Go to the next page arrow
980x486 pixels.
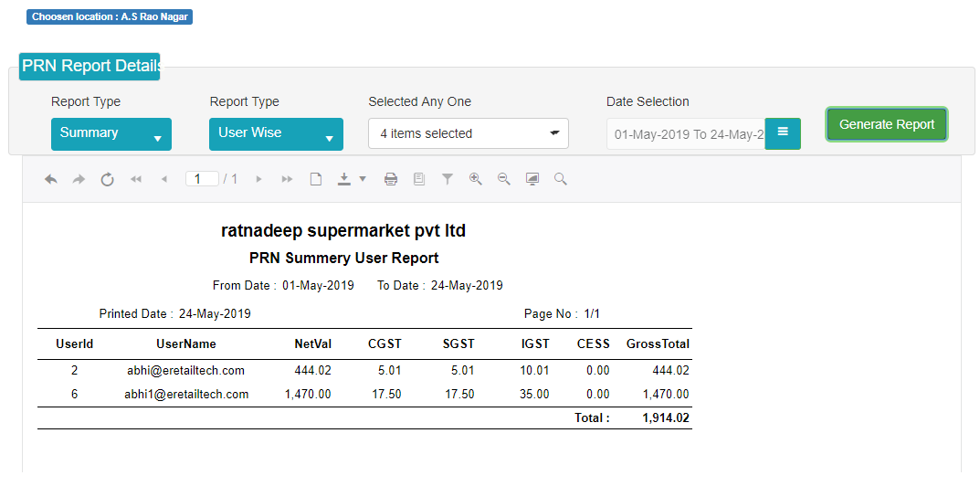coord(258,180)
